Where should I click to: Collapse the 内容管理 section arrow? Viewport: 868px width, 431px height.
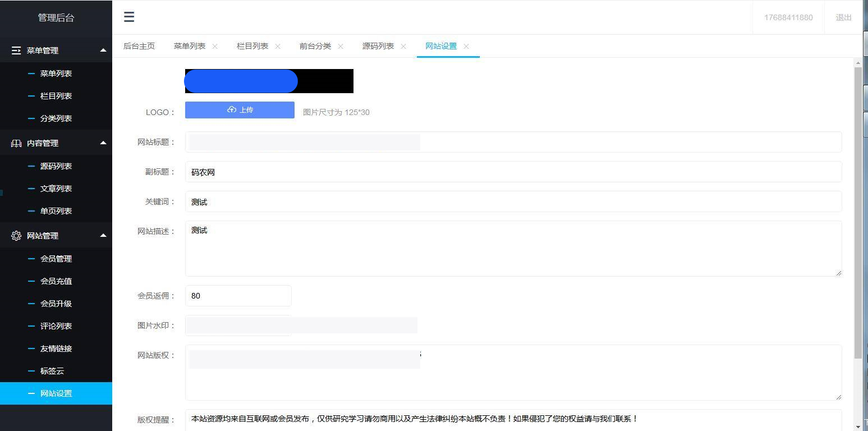pyautogui.click(x=103, y=143)
